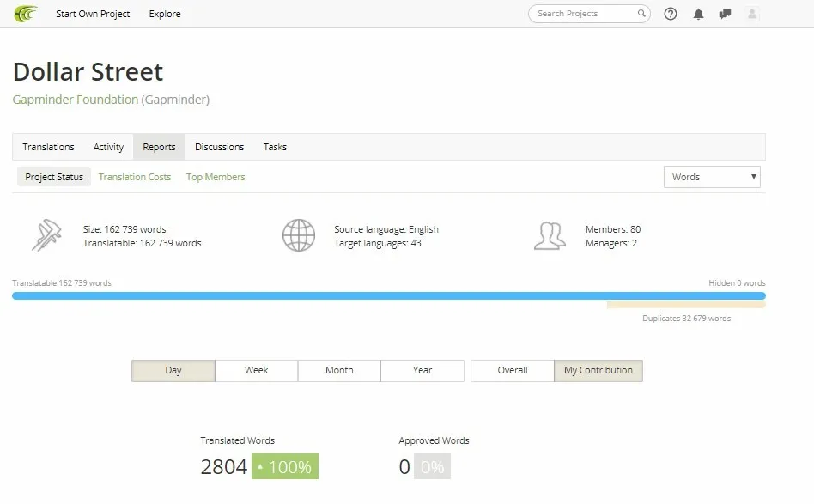Open the Tasks tab

(275, 147)
